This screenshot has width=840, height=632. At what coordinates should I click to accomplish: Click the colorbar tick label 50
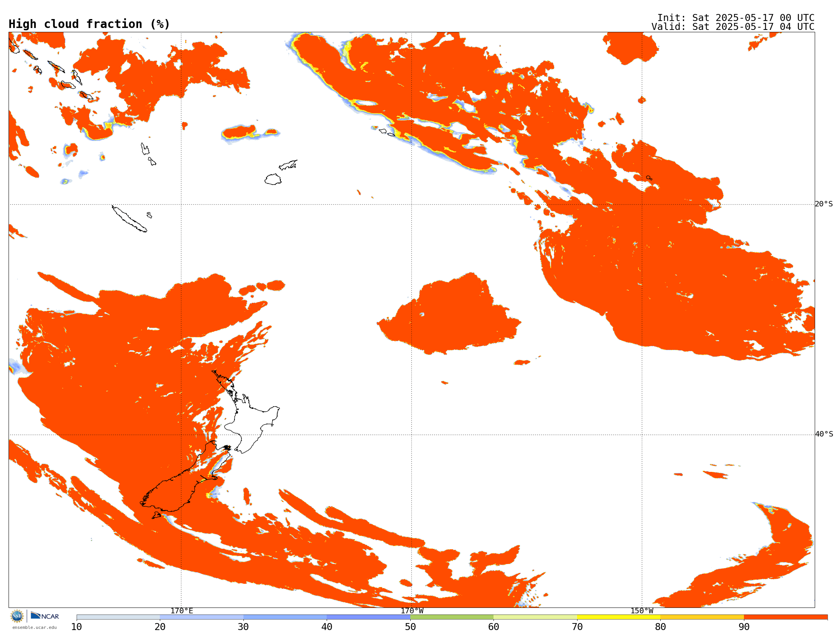coord(410,627)
